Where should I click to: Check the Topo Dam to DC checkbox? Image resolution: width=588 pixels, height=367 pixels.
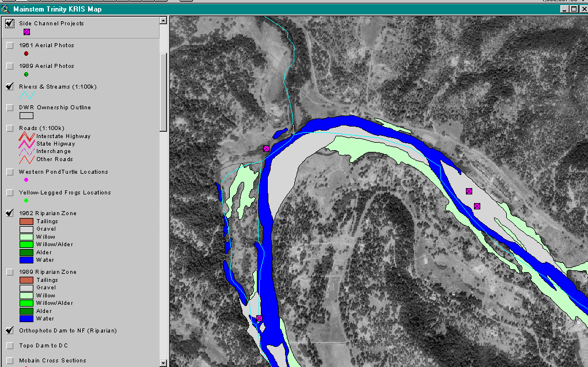pyautogui.click(x=10, y=346)
